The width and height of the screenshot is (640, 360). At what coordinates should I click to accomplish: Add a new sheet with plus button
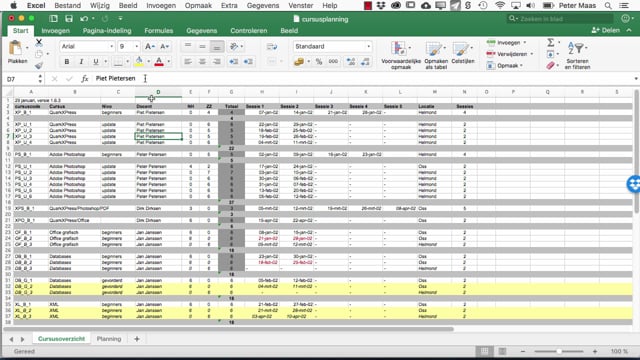pos(137,339)
